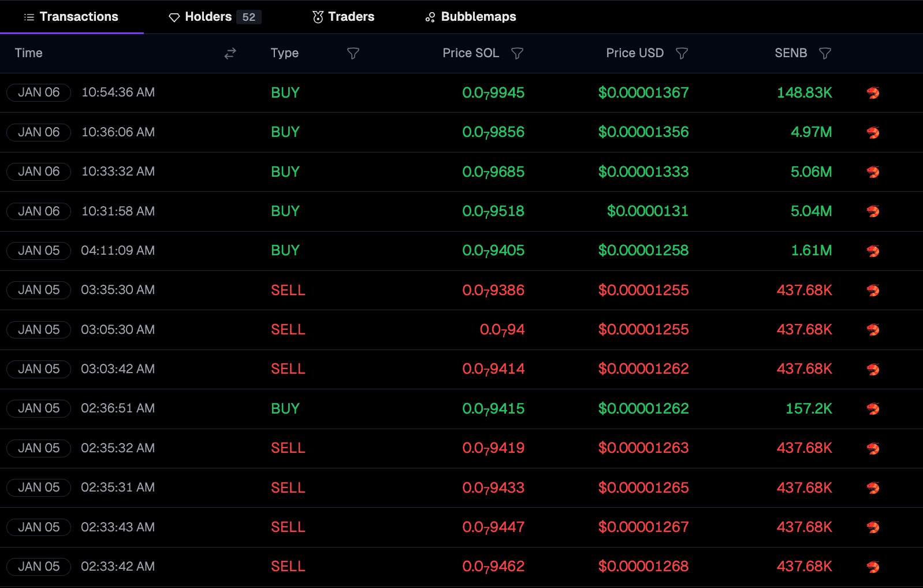Image resolution: width=923 pixels, height=588 pixels.
Task: Switch to the Transactions tab
Action: [x=71, y=17]
